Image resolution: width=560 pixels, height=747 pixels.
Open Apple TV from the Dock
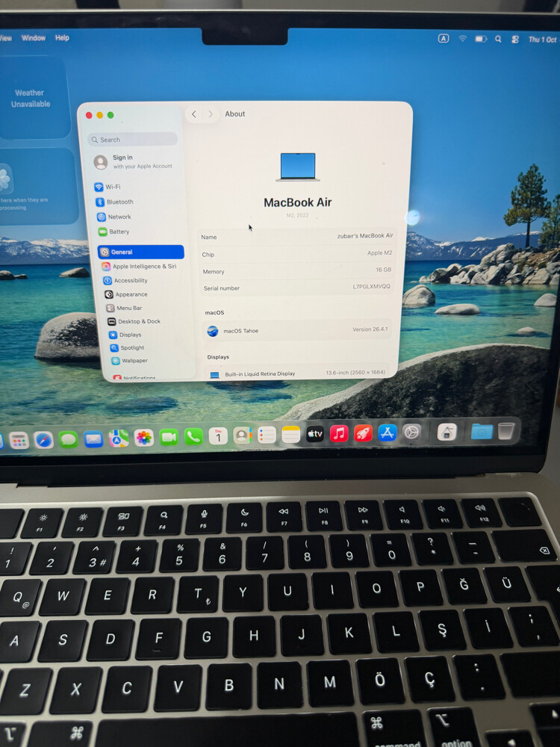[315, 434]
